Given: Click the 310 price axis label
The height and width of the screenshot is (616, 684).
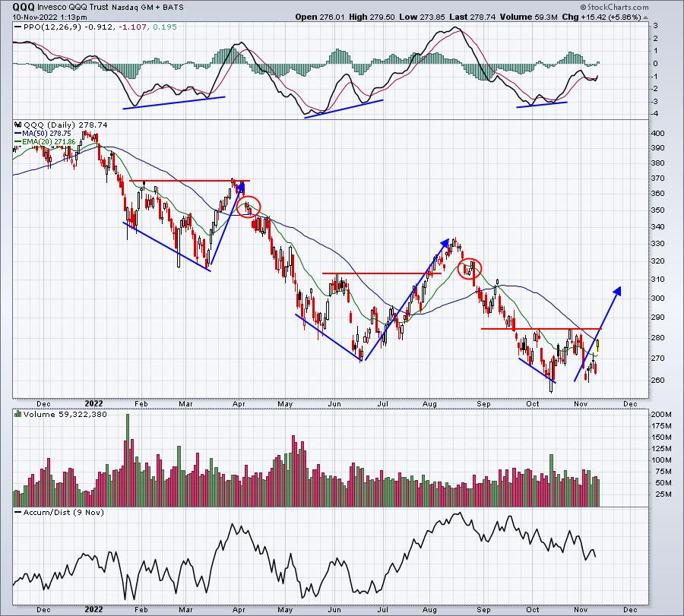Looking at the screenshot, I should pos(659,279).
